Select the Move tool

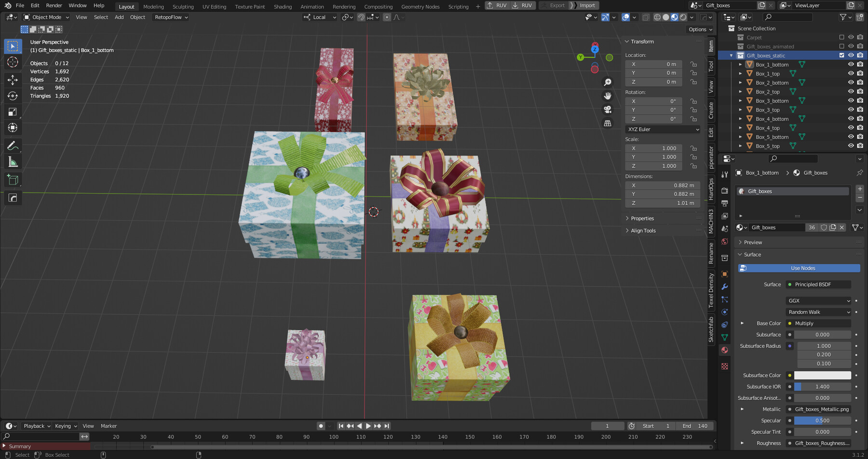coord(12,80)
